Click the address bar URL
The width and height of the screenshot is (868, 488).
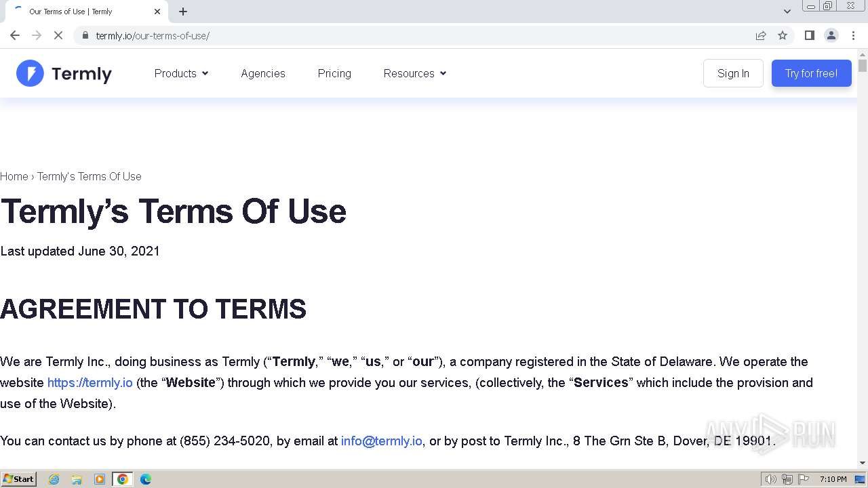(x=153, y=36)
